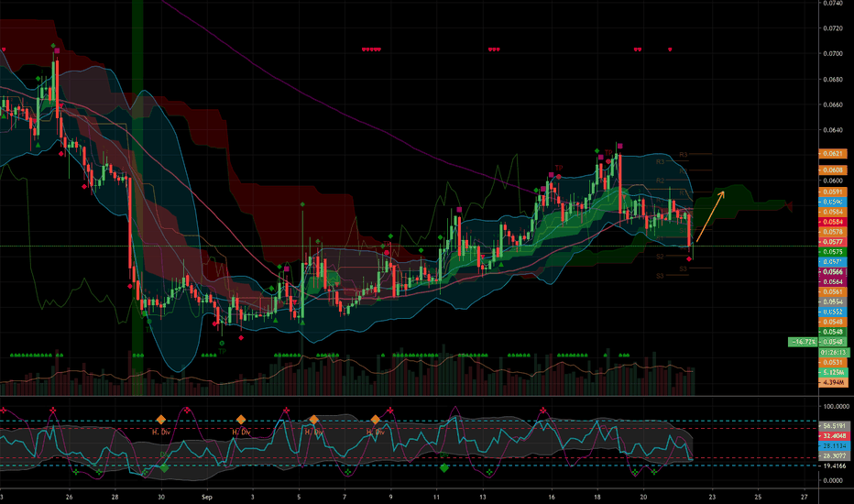Viewport: 854px width, 504px height.
Task: Click the green 0.0575 price label
Action: (x=833, y=252)
